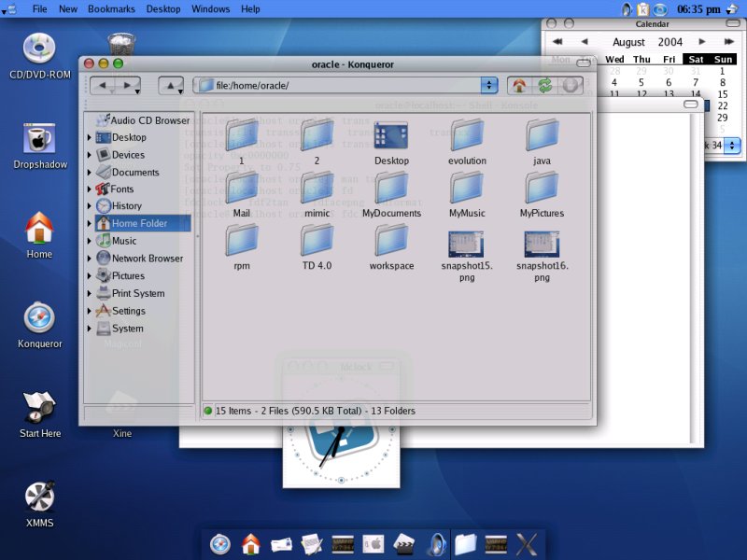Launch Konqueror from desktop icon

coord(39,325)
